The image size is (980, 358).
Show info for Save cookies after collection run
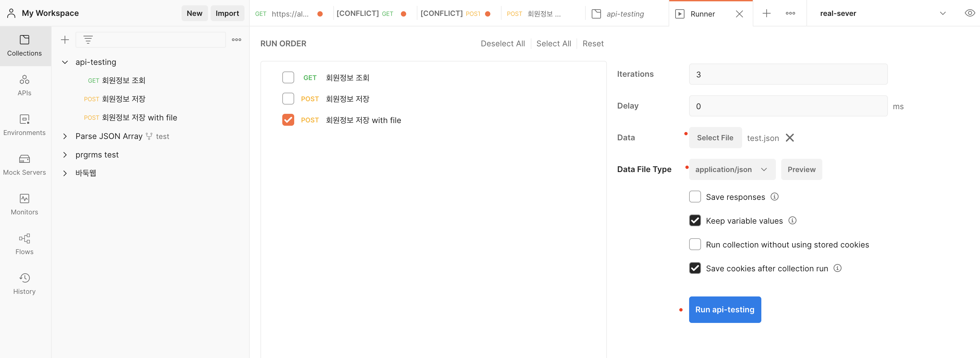(837, 268)
